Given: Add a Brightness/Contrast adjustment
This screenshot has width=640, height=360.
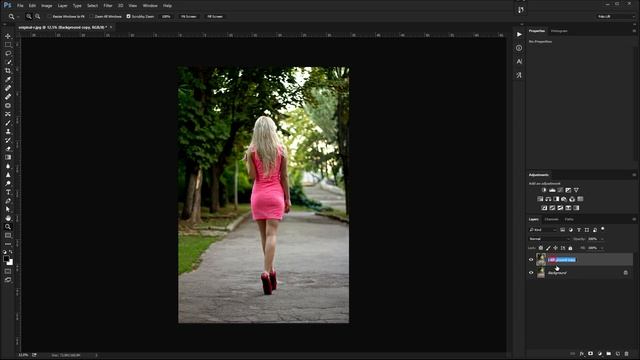Looking at the screenshot, I should 544,190.
